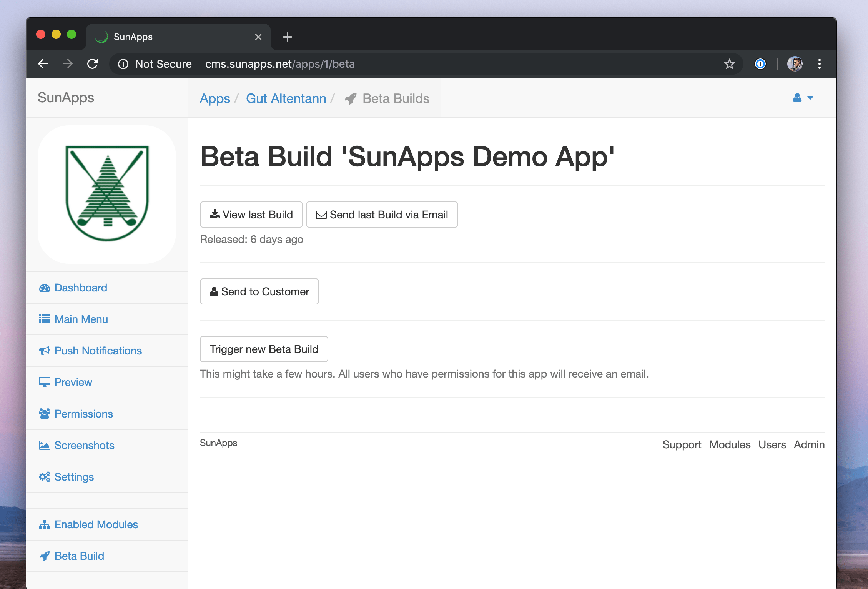
Task: Open the Chrome profile avatar menu
Action: pos(795,64)
